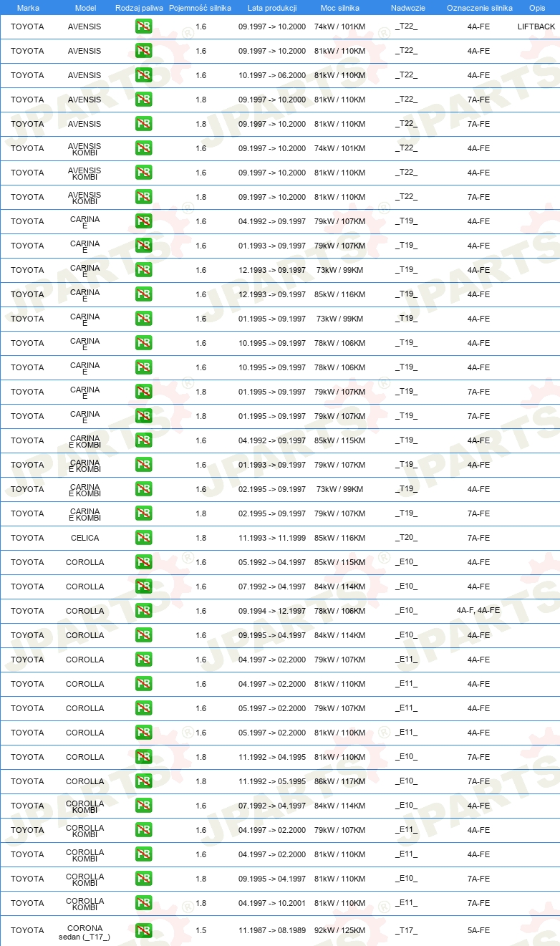Click the fuel icon for COROLLA 1.8 11.1992 -> 04.1995
The image size is (560, 946).
tap(143, 757)
